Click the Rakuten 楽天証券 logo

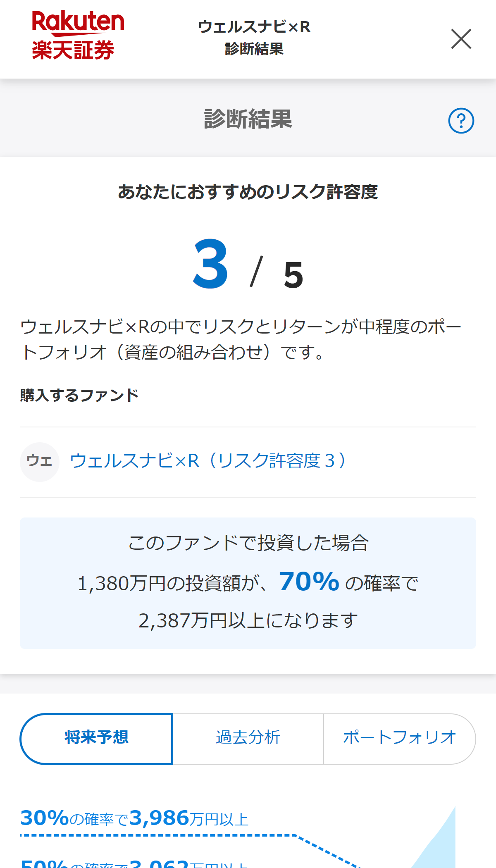coord(78,36)
